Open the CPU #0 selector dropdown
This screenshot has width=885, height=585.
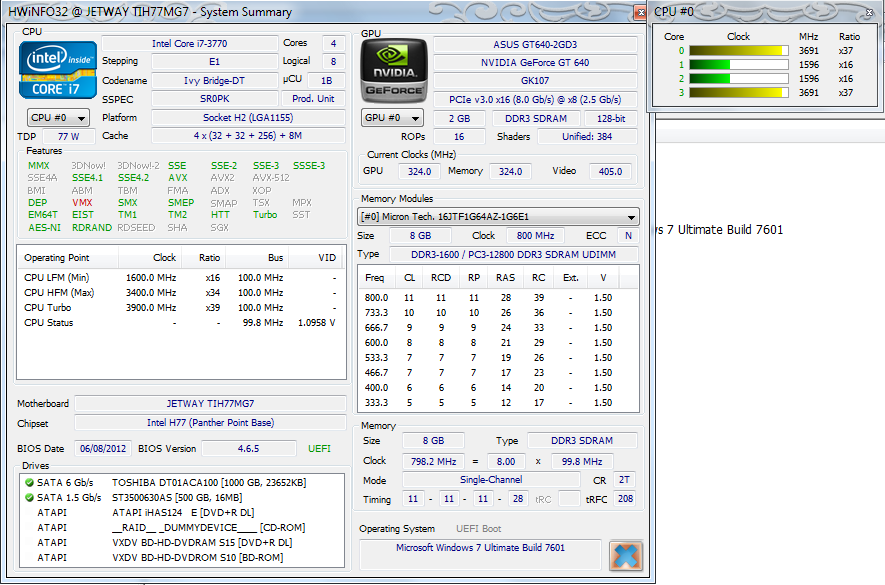58,118
